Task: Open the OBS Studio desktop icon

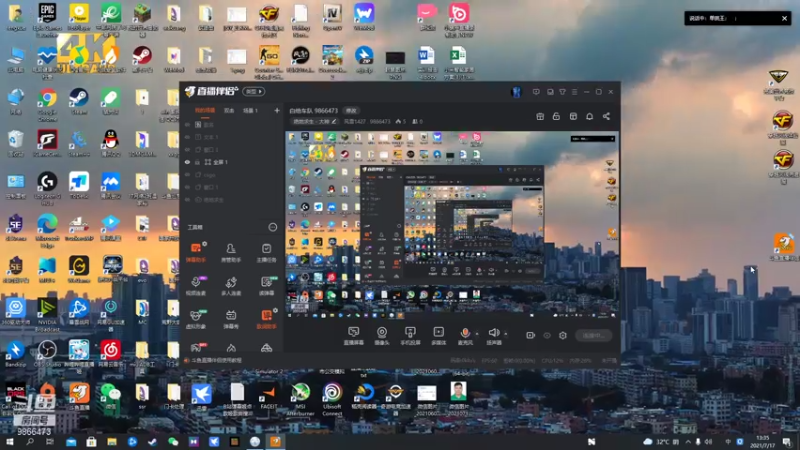Action: [x=47, y=354]
